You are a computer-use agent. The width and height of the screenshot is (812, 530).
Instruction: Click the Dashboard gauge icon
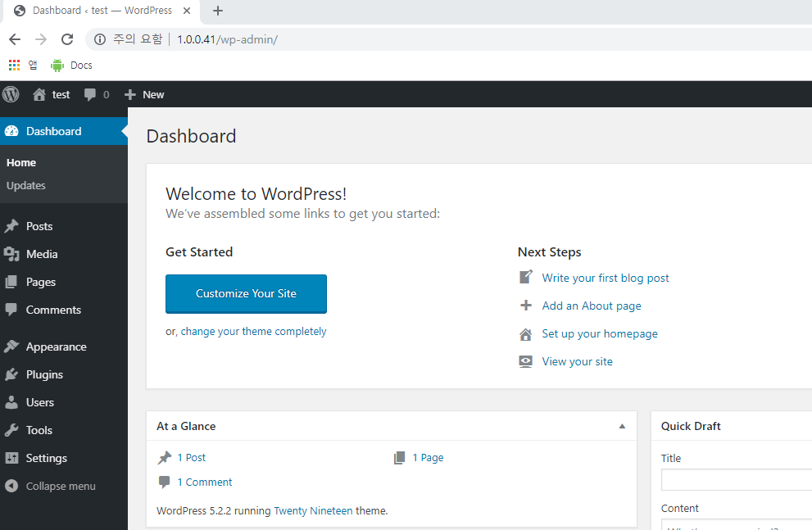pyautogui.click(x=11, y=131)
